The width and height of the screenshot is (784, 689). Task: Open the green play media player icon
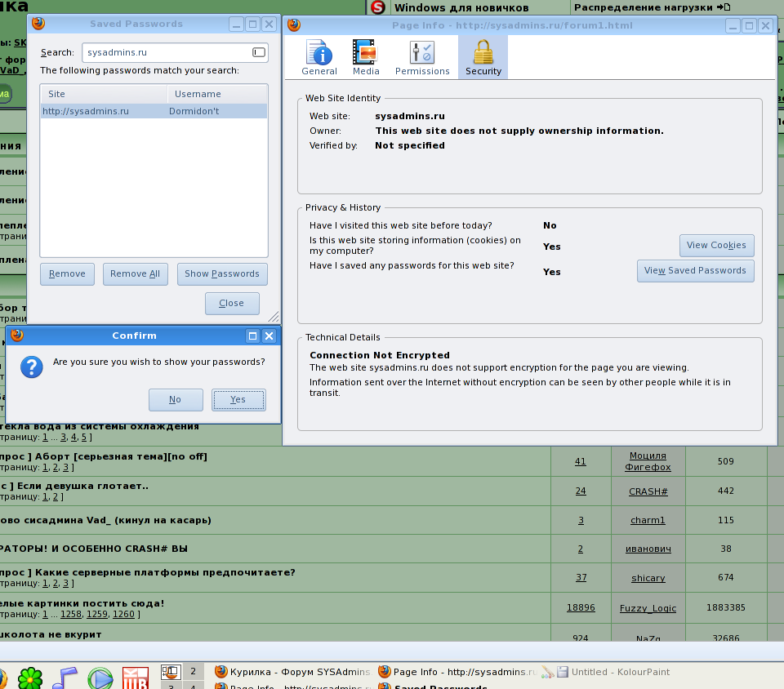click(x=100, y=678)
